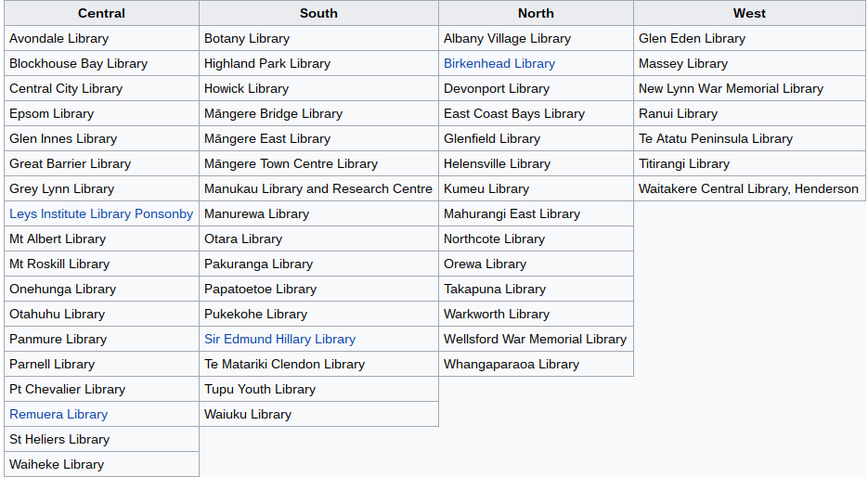
Task: Select the Manurewa Library cell
Action: (x=318, y=213)
